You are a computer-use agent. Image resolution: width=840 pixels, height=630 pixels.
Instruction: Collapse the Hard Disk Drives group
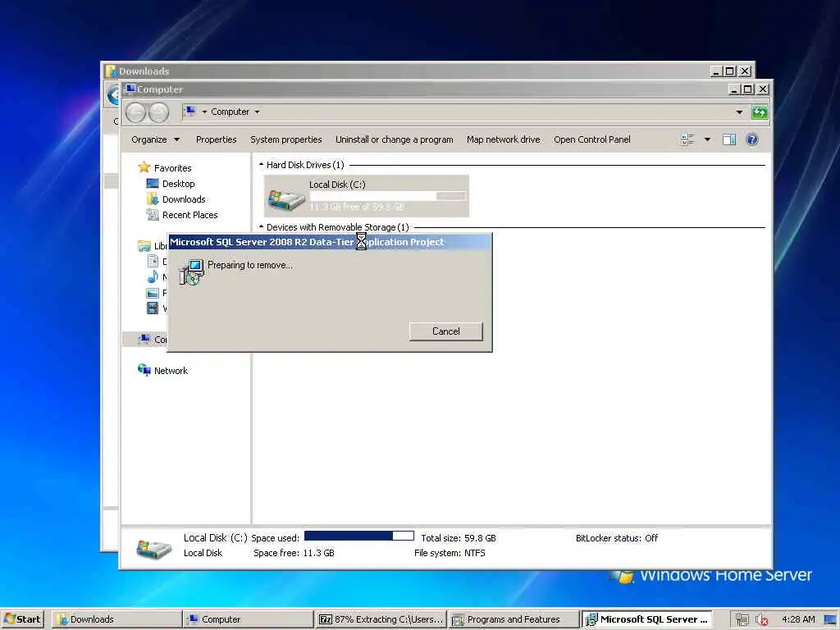[x=262, y=164]
